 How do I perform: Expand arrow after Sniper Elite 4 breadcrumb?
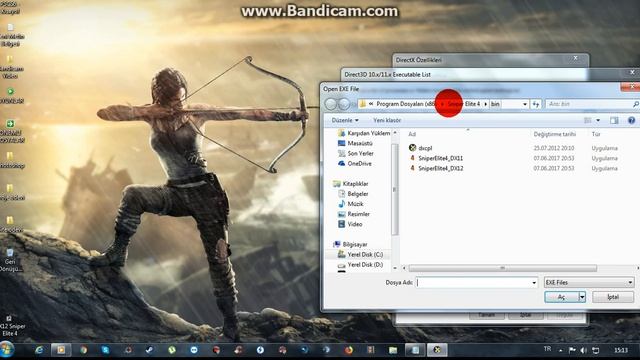click(486, 104)
